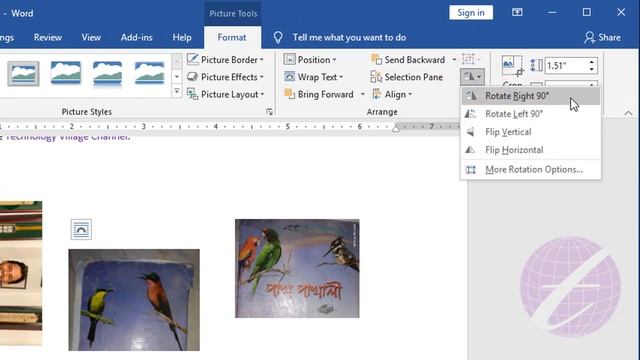
Task: Open Picture Effects dropdown
Action: (225, 77)
